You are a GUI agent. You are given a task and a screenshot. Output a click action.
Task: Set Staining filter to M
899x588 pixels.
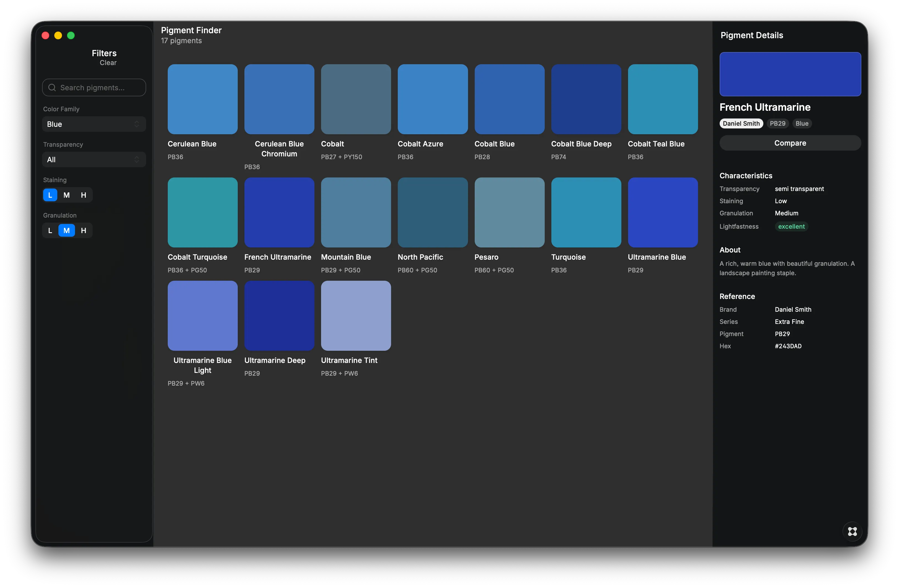click(x=66, y=195)
